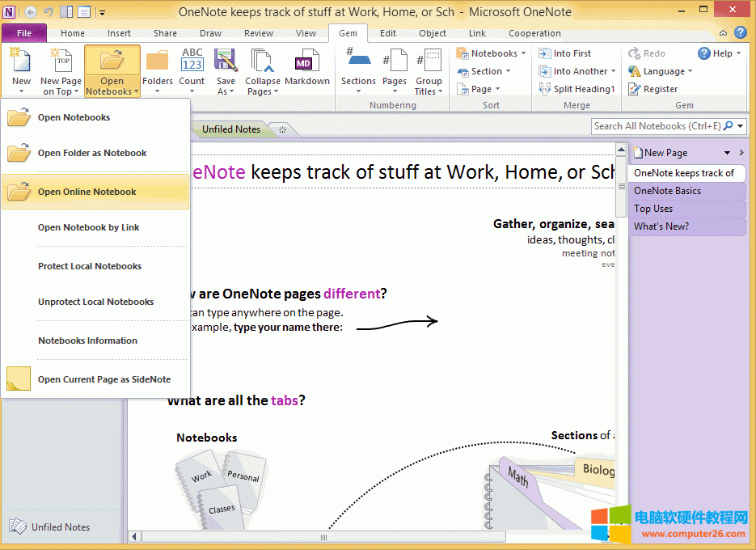Expand the Language dropdown
The image size is (756, 550).
tap(690, 71)
